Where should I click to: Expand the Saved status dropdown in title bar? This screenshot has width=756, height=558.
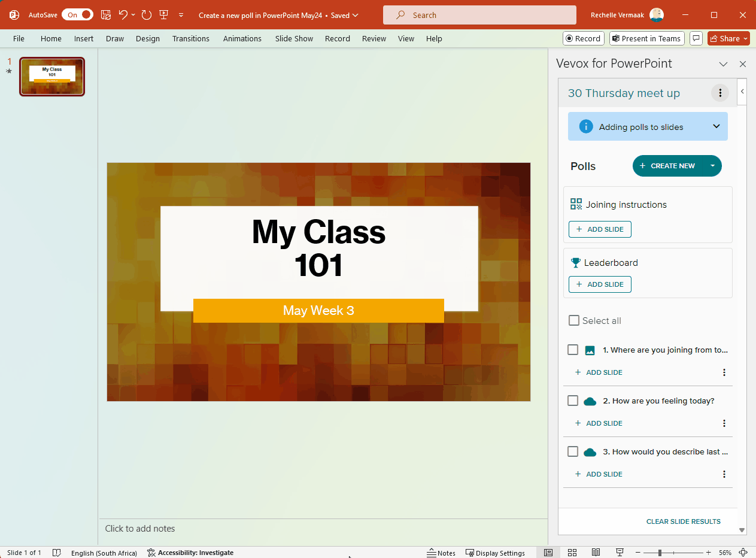click(355, 15)
